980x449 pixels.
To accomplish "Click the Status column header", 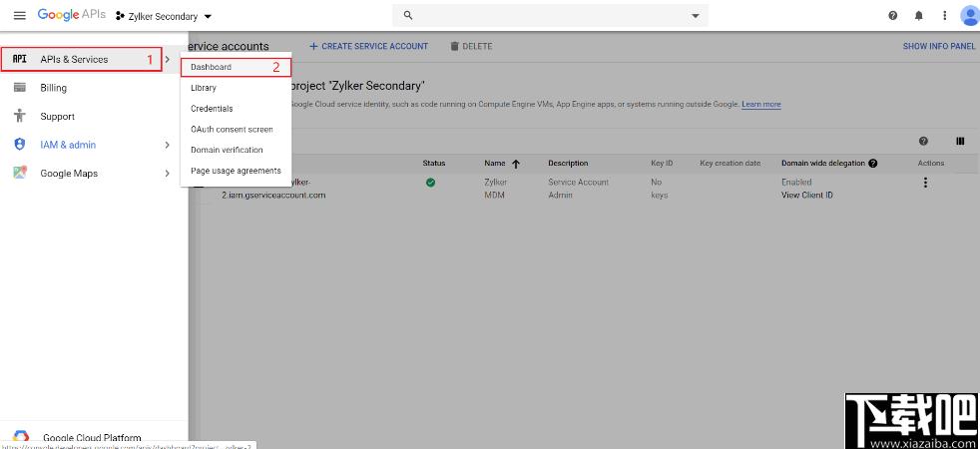I will (434, 163).
